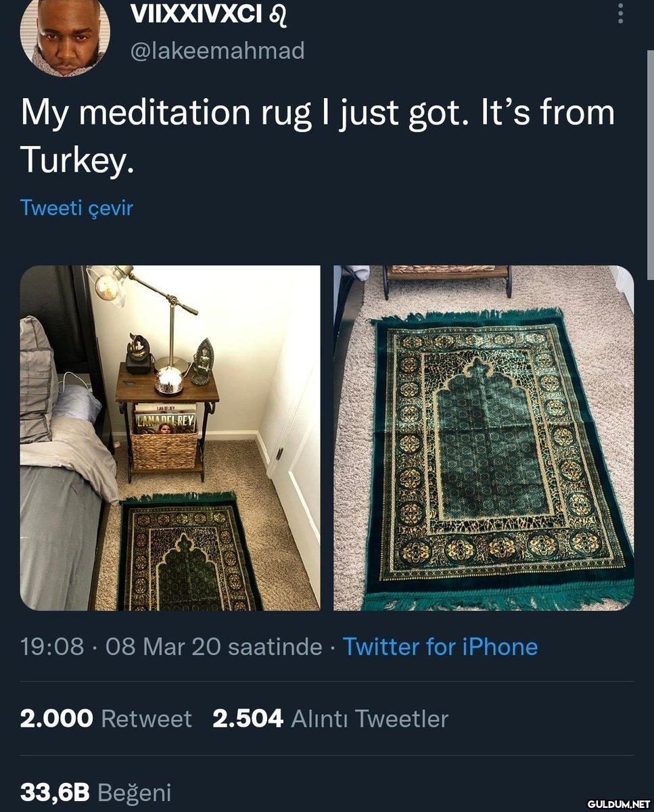
Task: Open the "Twitter for iPhone" source link
Action: (x=440, y=647)
